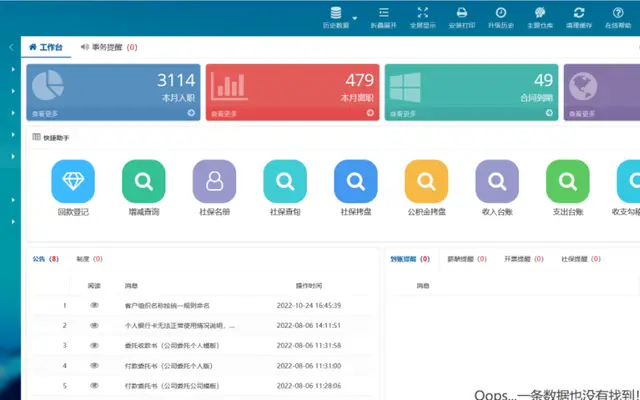
Task: Open the 收入台账 purple shortcut icon
Action: point(497,181)
